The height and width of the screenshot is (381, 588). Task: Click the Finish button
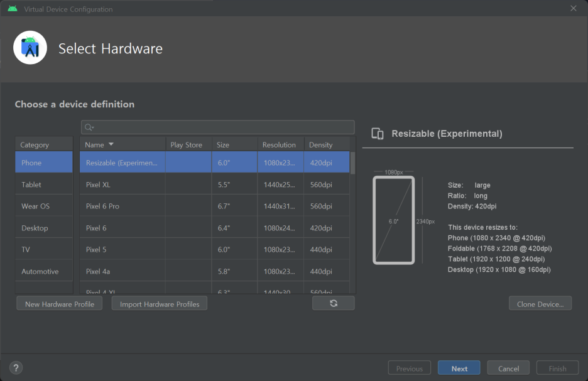click(x=558, y=368)
